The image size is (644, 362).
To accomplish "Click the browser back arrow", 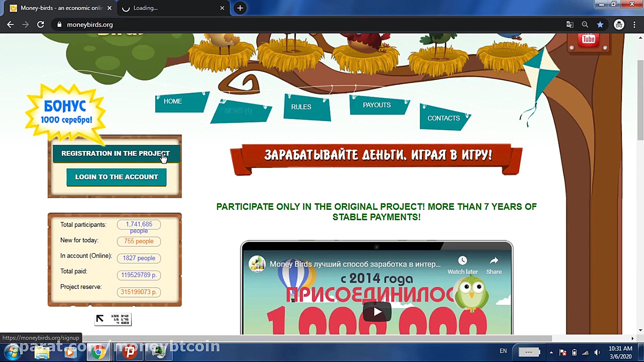I will 10,24.
